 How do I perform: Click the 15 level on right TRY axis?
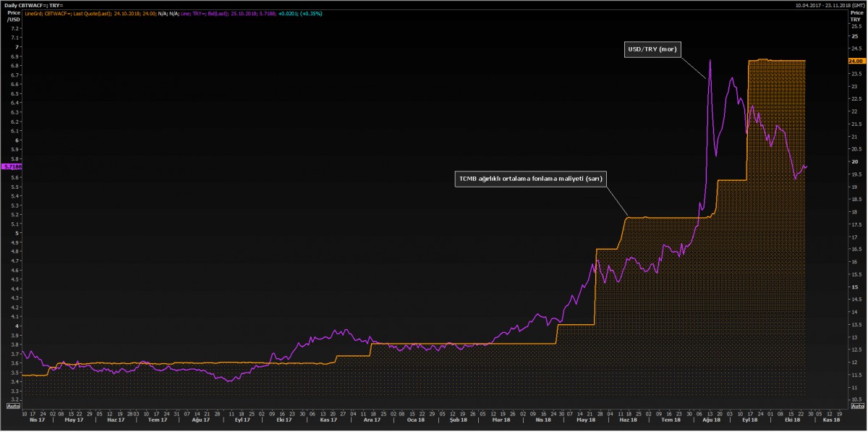coord(854,287)
